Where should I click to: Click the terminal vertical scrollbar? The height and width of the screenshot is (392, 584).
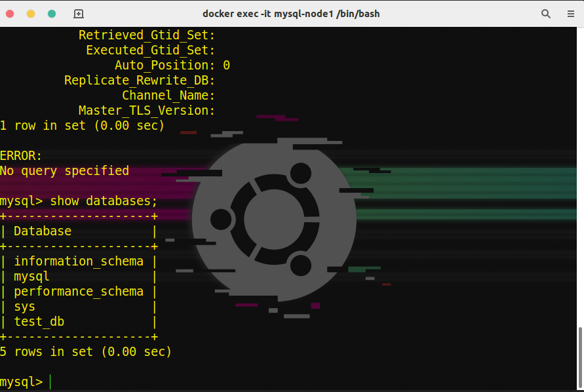(x=580, y=358)
